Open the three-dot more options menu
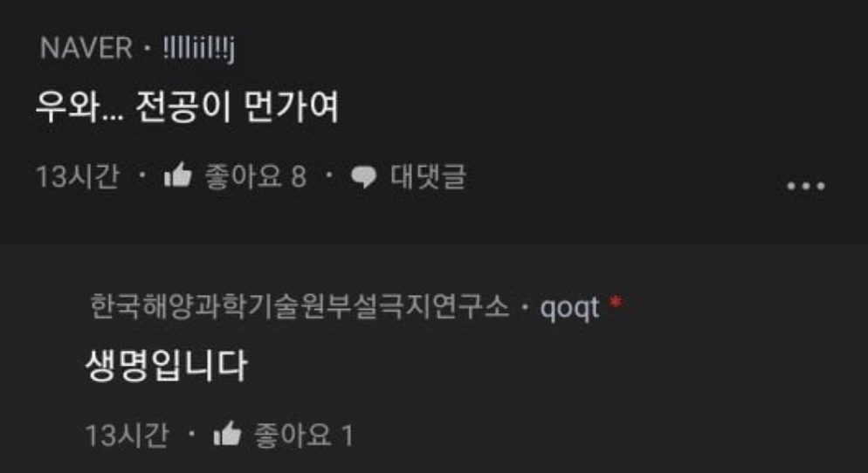The width and height of the screenshot is (868, 473). pyautogui.click(x=806, y=186)
